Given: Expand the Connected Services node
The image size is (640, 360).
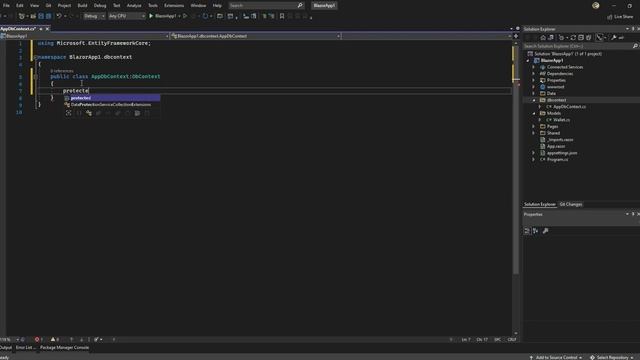Looking at the screenshot, I should click(x=534, y=67).
